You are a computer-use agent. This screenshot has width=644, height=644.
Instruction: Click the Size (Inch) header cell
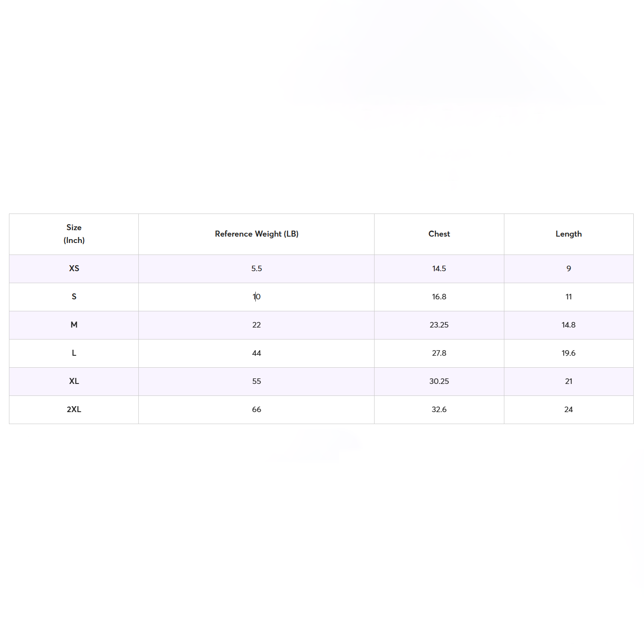74,234
